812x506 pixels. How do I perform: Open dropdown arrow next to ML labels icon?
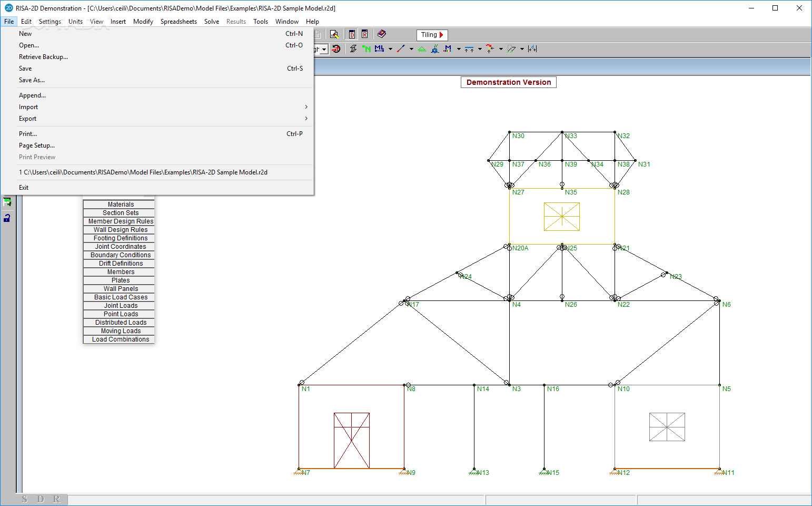pyautogui.click(x=390, y=49)
